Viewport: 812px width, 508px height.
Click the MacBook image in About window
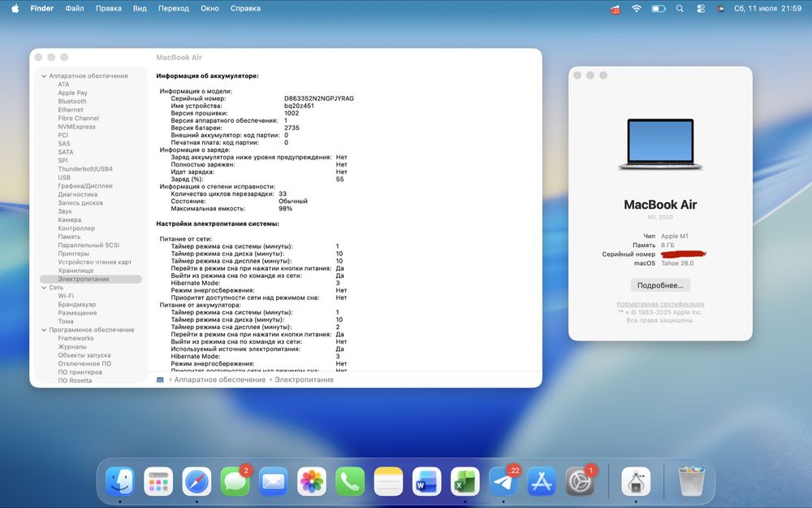(x=660, y=144)
